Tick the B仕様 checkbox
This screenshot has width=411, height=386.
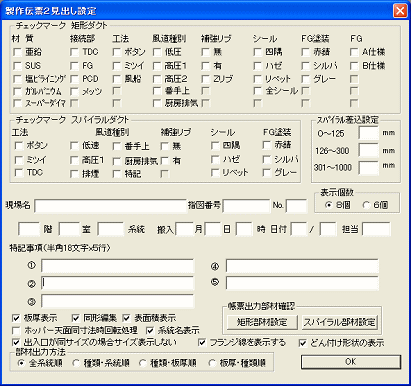(354, 66)
